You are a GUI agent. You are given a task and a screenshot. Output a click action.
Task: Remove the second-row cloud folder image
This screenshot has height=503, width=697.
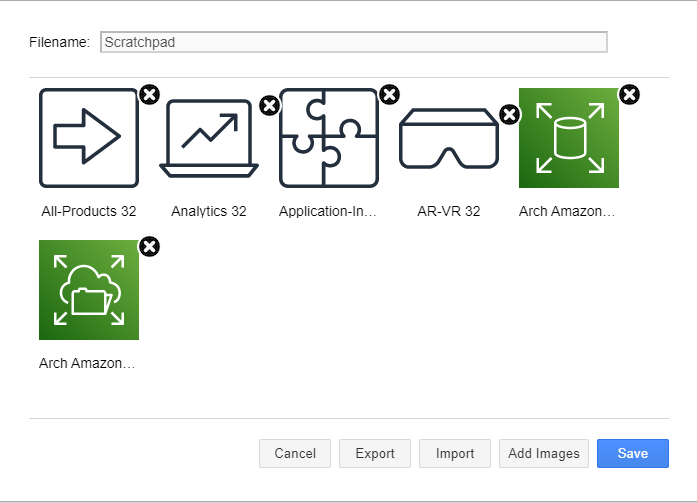tap(149, 247)
